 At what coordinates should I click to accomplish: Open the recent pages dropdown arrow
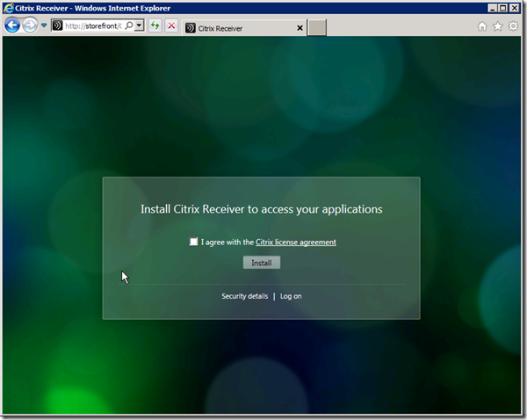pos(44,25)
